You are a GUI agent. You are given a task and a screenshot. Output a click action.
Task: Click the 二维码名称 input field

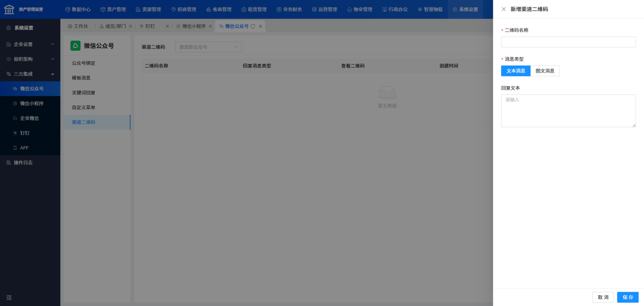coord(568,42)
